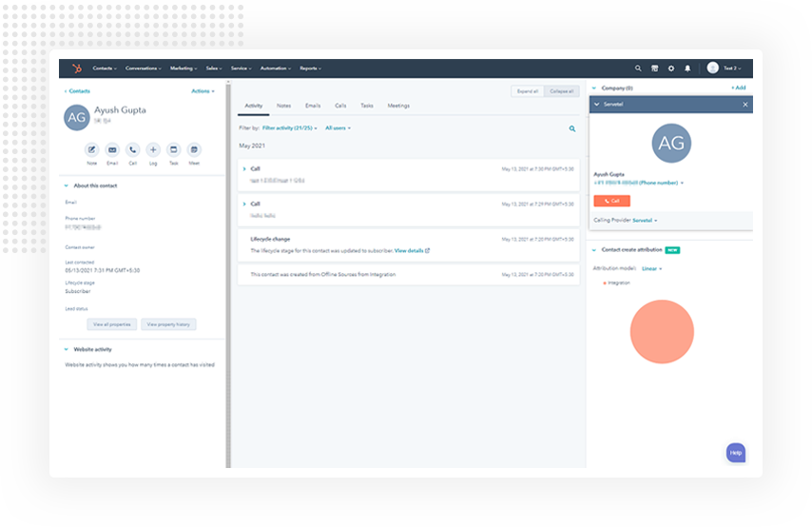Image resolution: width=812 pixels, height=527 pixels.
Task: Create a Note for the contact
Action: pyautogui.click(x=91, y=149)
